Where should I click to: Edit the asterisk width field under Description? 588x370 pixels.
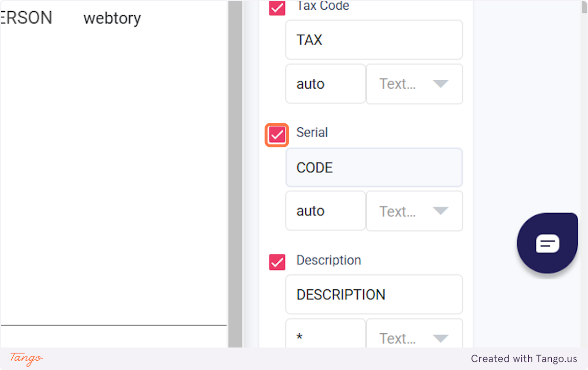pos(326,334)
